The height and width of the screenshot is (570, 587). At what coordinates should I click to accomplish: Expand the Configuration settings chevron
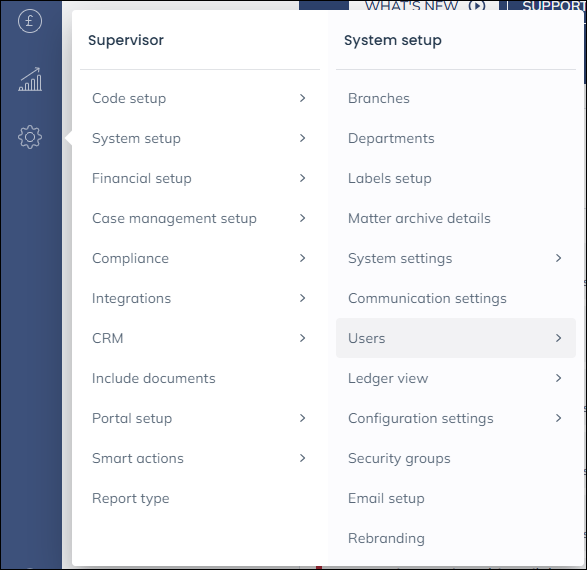coord(559,418)
